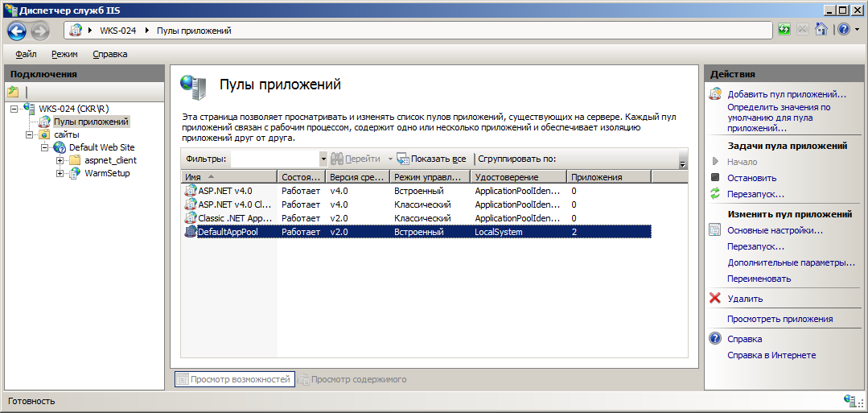The width and height of the screenshot is (868, 413).
Task: Select the Классический cell in Classic .NET row
Action: [422, 218]
